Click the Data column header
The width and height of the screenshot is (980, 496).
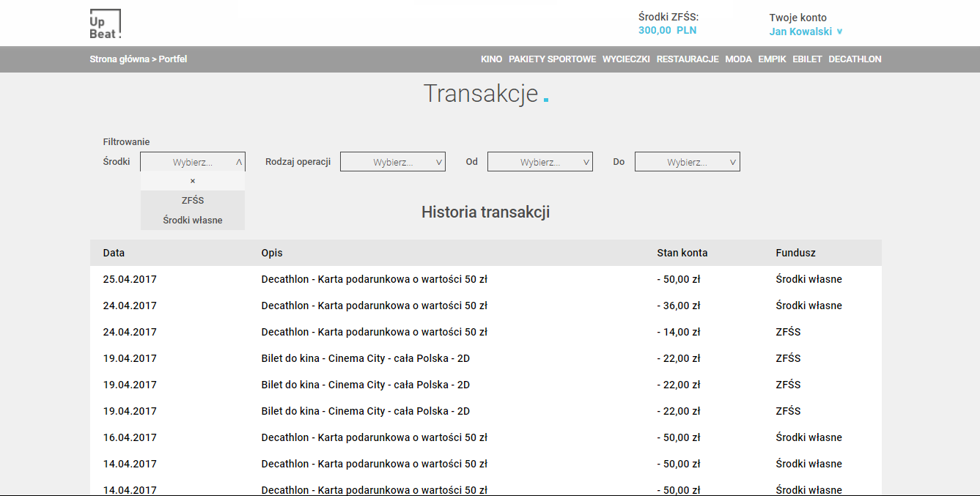(114, 253)
